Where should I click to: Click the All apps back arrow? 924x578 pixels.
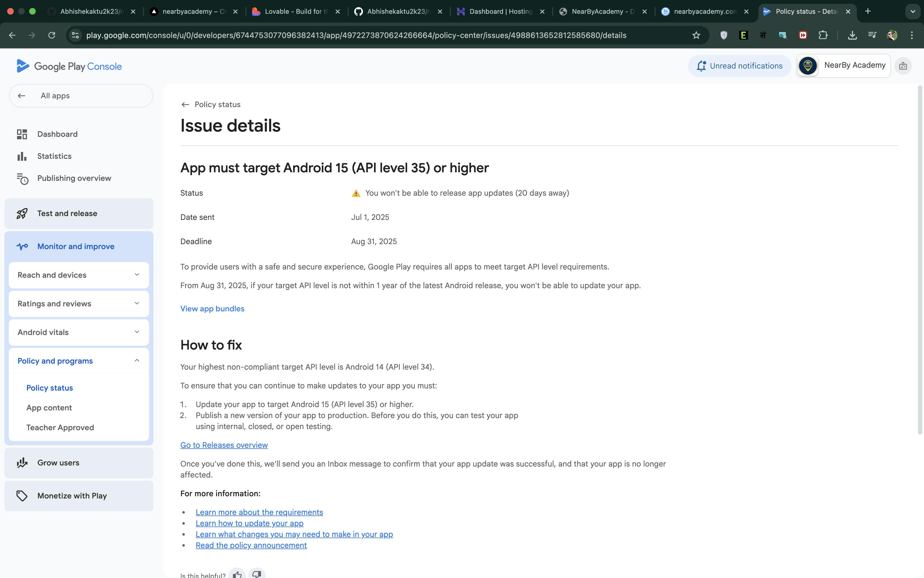pyautogui.click(x=21, y=96)
